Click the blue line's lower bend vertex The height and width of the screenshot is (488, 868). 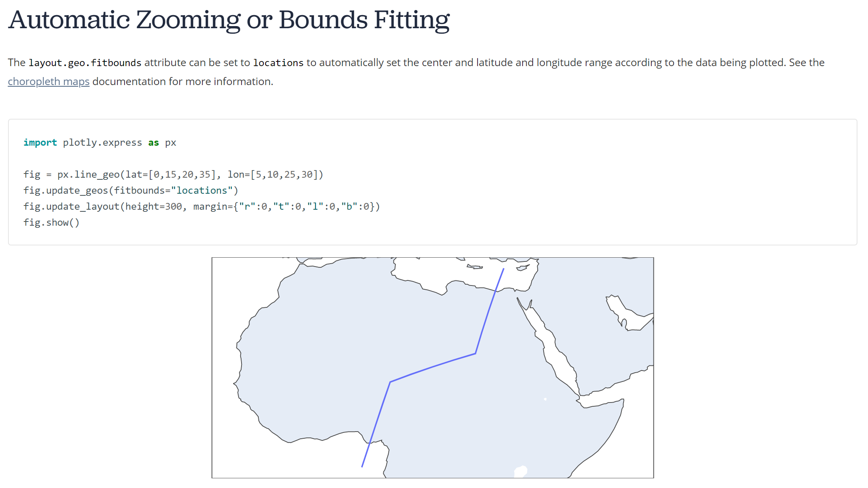390,382
